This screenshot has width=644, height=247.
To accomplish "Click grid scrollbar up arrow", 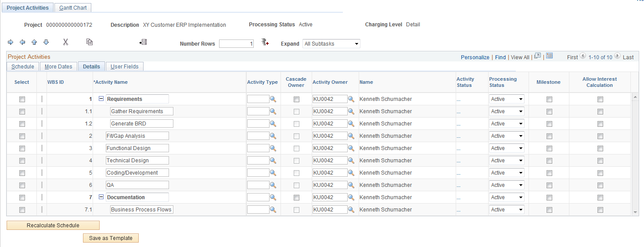I will pos(635,96).
